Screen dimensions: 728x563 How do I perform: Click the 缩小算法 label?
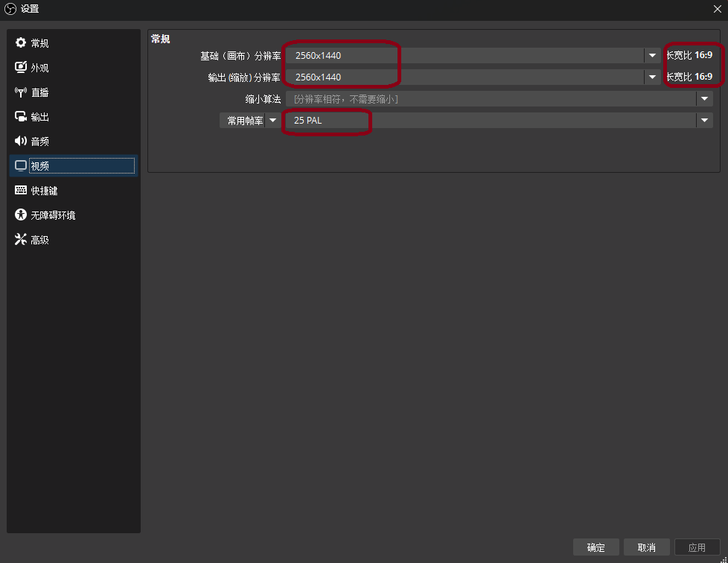coord(263,99)
